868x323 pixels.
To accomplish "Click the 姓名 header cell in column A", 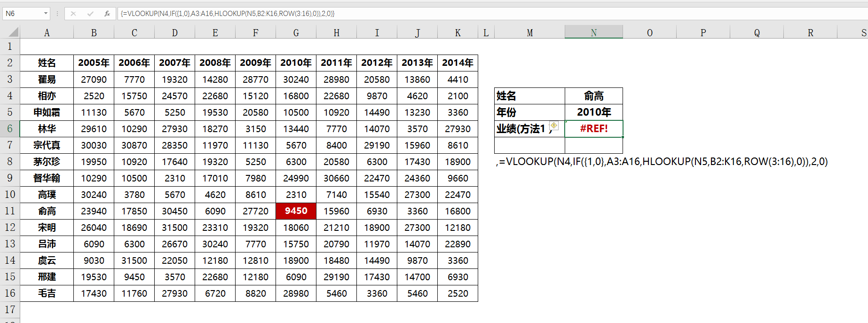I will pos(47,63).
